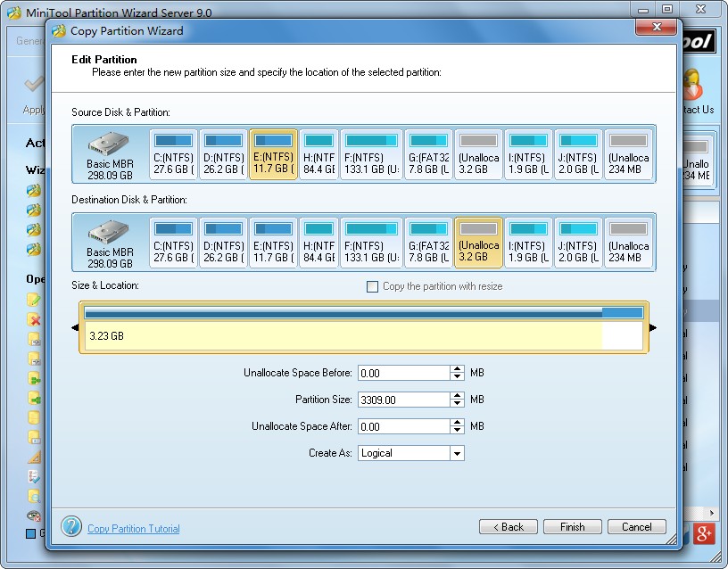Maximize the MiniTool Partition Wizard window
The height and width of the screenshot is (569, 728).
[x=667, y=9]
